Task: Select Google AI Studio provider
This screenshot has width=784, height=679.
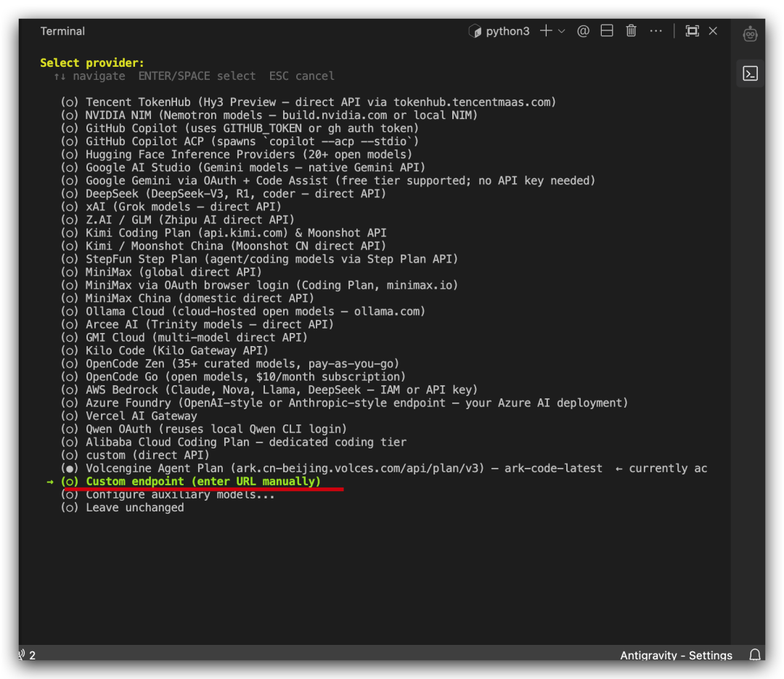Action: 243,168
